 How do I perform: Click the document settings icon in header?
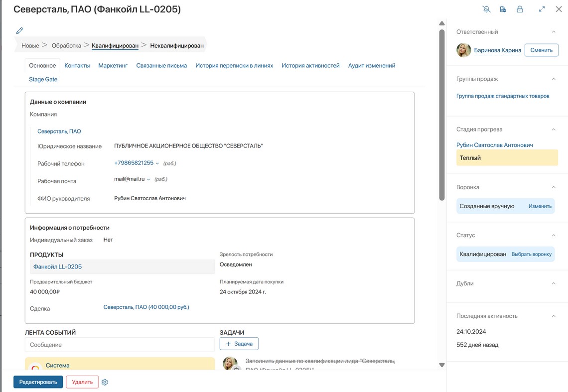(503, 9)
